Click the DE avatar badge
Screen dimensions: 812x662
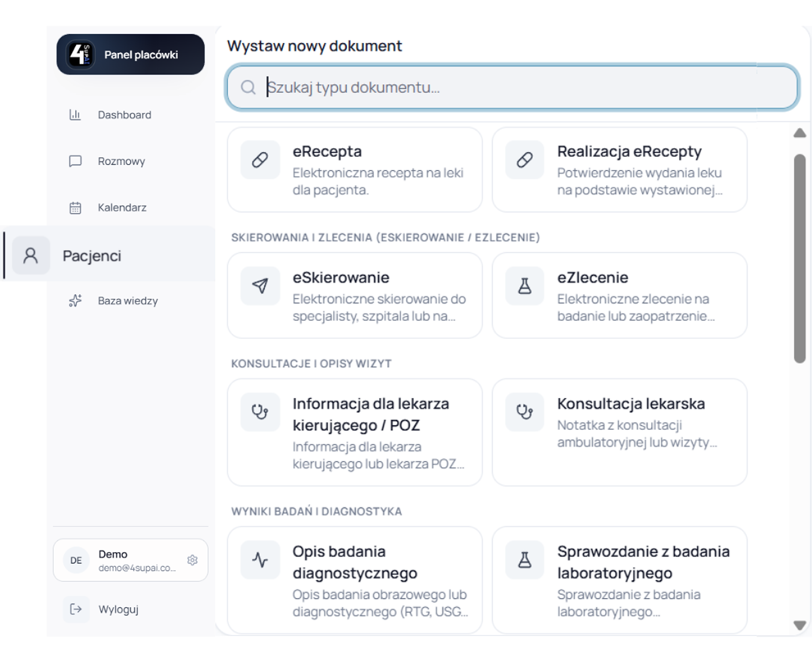click(x=76, y=560)
